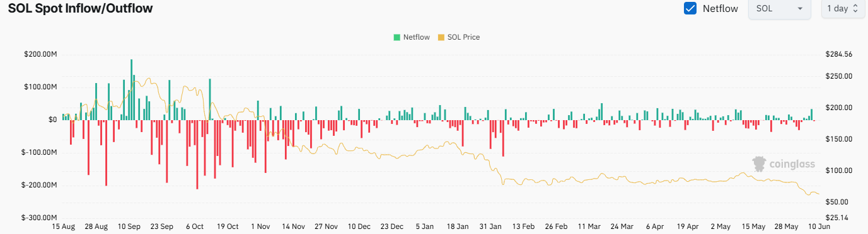
Task: Click the tallest green inflow bar near 10 Sep
Action: tap(131, 89)
